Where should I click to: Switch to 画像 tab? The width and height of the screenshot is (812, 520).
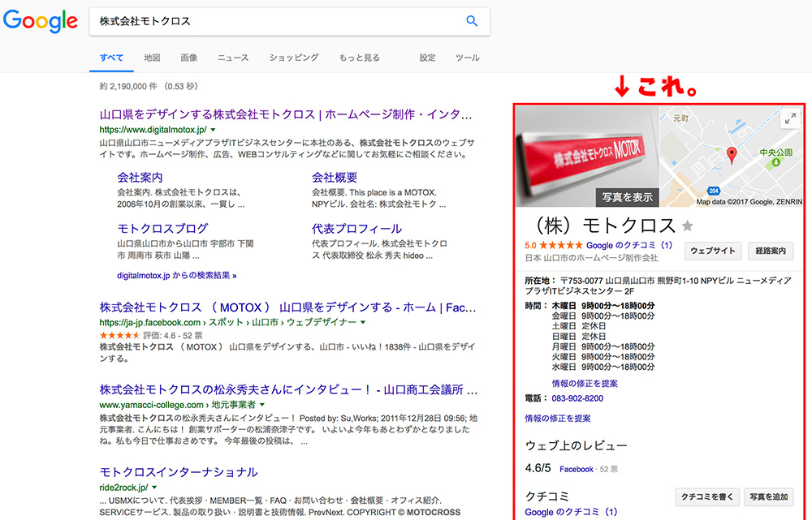click(188, 58)
